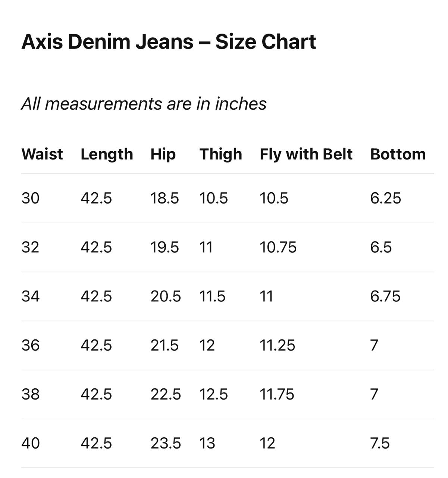Click the bottom value 7.5
448x478 pixels.
pyautogui.click(x=380, y=443)
